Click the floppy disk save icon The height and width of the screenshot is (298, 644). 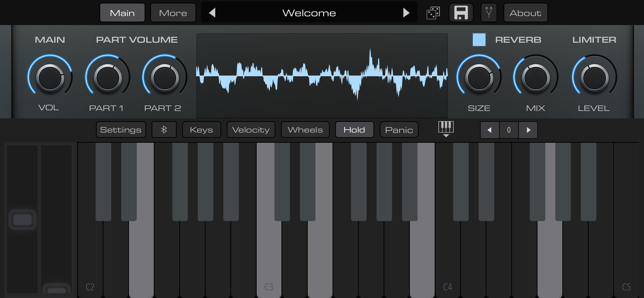(x=461, y=13)
